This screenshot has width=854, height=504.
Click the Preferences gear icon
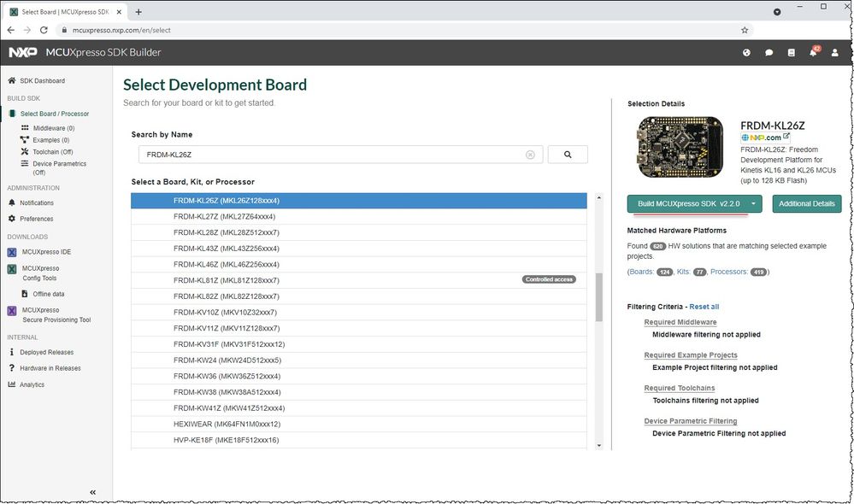pyautogui.click(x=12, y=218)
